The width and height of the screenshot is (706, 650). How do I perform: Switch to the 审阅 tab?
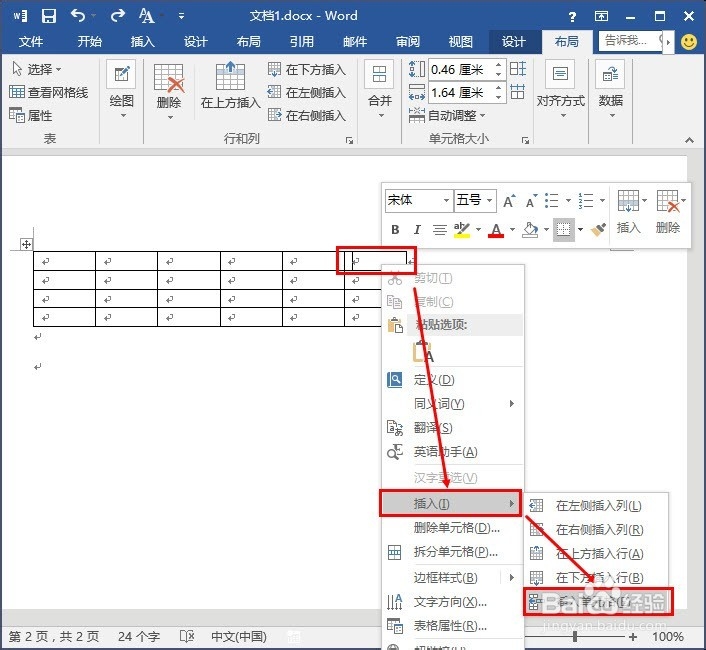coord(408,42)
